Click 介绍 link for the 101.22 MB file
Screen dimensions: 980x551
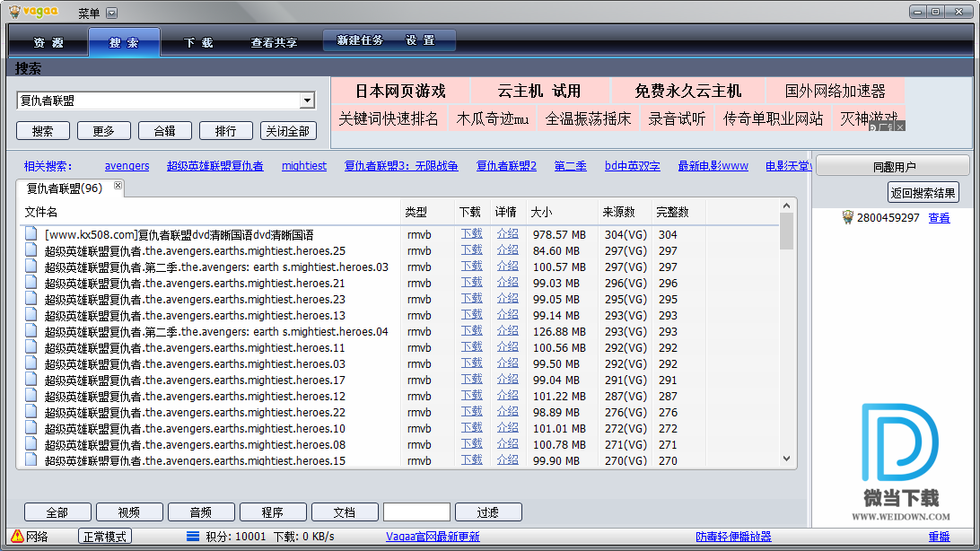508,396
